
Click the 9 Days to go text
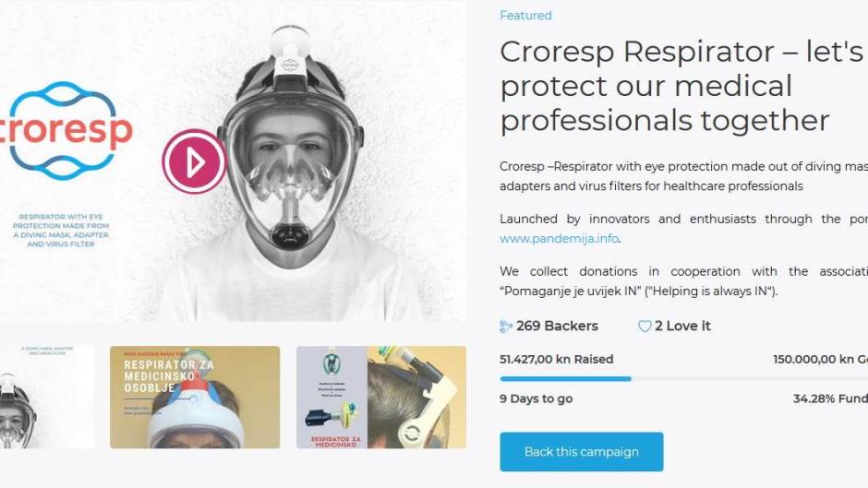pyautogui.click(x=536, y=399)
